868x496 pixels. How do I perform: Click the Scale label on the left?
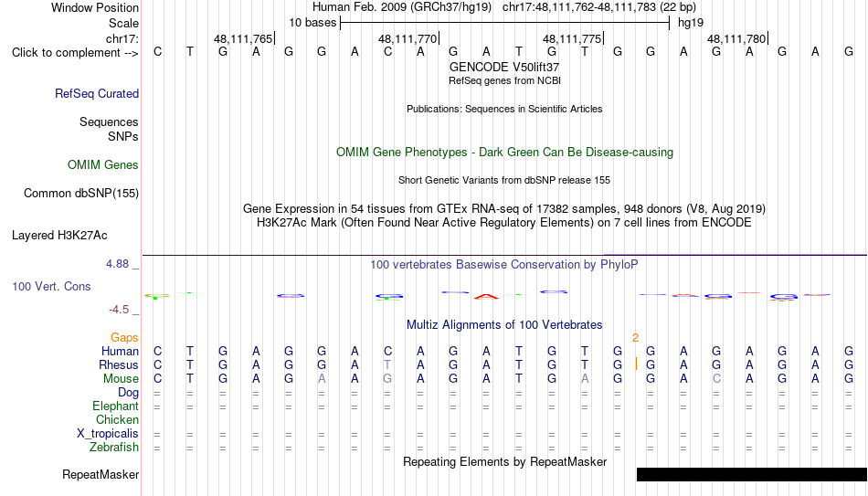(123, 23)
